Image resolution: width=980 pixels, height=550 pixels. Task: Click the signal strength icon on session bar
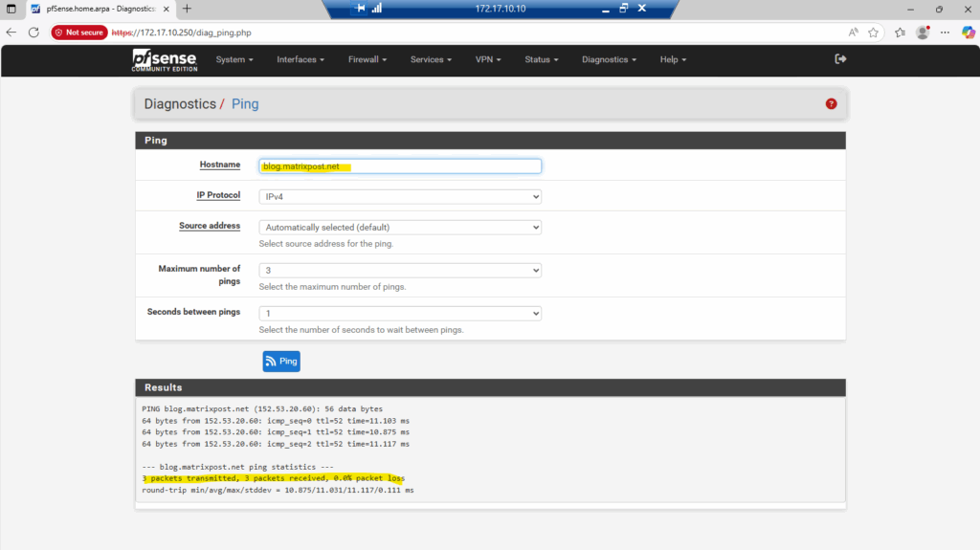pyautogui.click(x=377, y=8)
